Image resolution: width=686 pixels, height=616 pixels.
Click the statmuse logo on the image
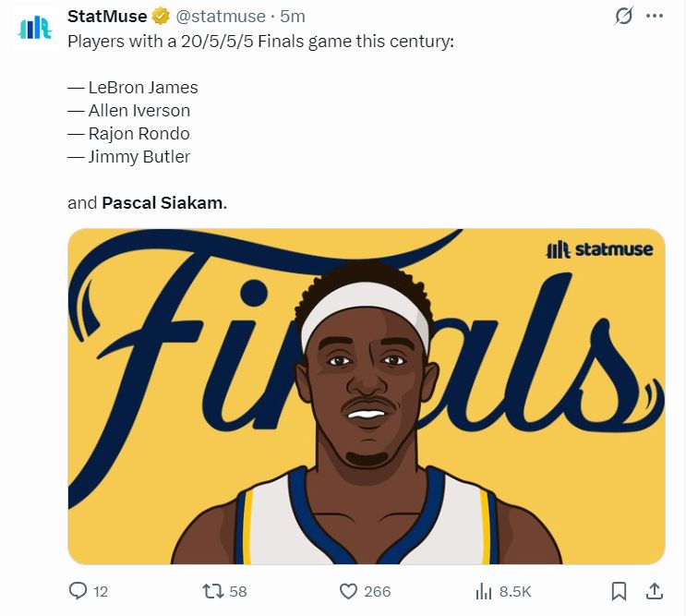[599, 249]
